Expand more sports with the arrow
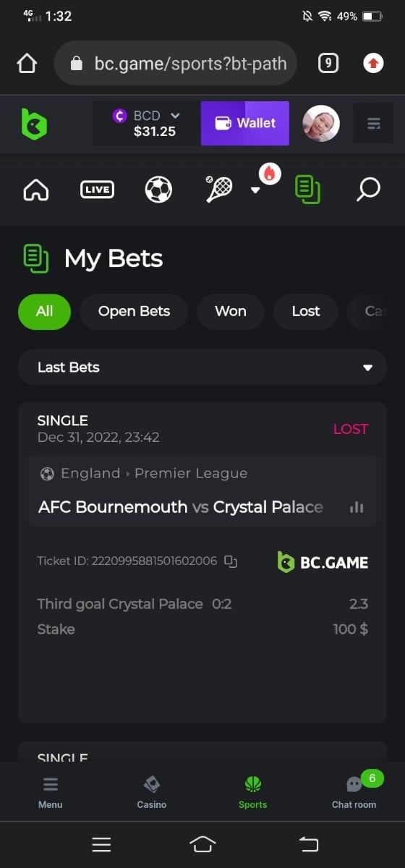 coord(255,190)
